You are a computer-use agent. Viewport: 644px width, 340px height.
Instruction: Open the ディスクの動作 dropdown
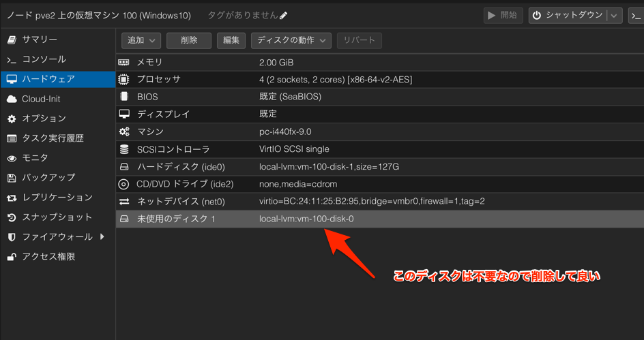click(x=291, y=41)
